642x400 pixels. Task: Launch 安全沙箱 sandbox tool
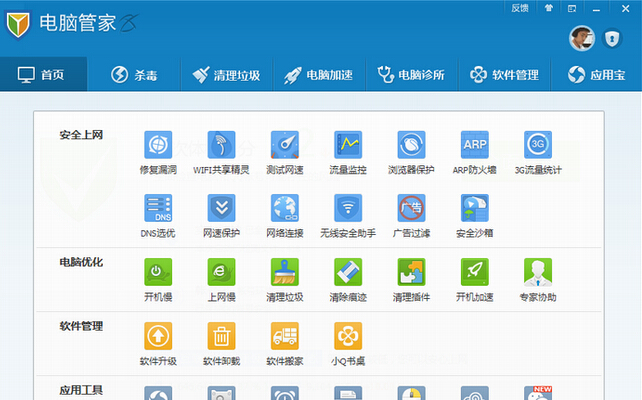[474, 208]
